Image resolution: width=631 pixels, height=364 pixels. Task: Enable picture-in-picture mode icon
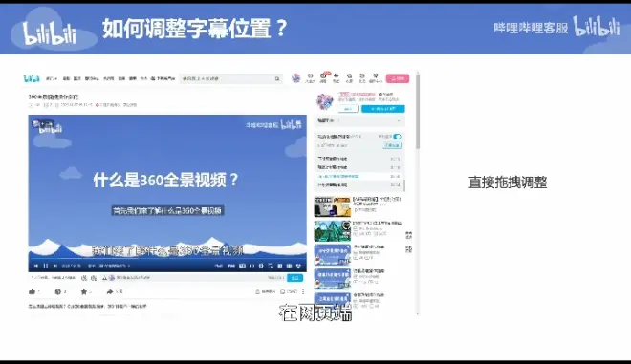pos(271,266)
